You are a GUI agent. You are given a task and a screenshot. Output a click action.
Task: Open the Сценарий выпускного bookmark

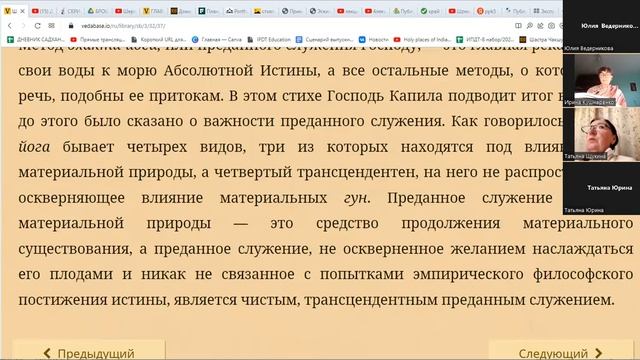[324, 40]
